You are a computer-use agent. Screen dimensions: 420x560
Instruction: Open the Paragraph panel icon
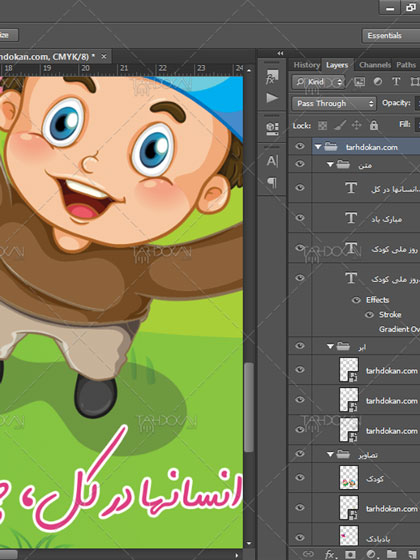[x=272, y=182]
